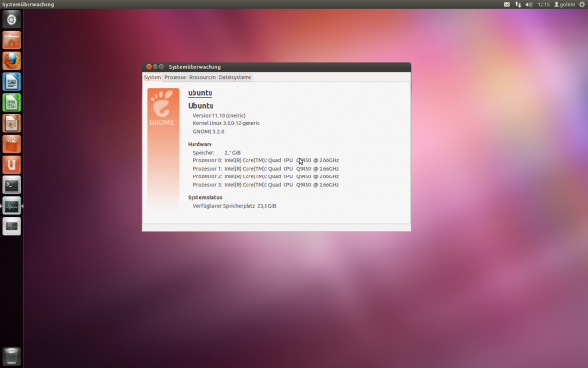Screen dimensions: 588x368
Task: Switch to the System tab
Action: (x=153, y=77)
